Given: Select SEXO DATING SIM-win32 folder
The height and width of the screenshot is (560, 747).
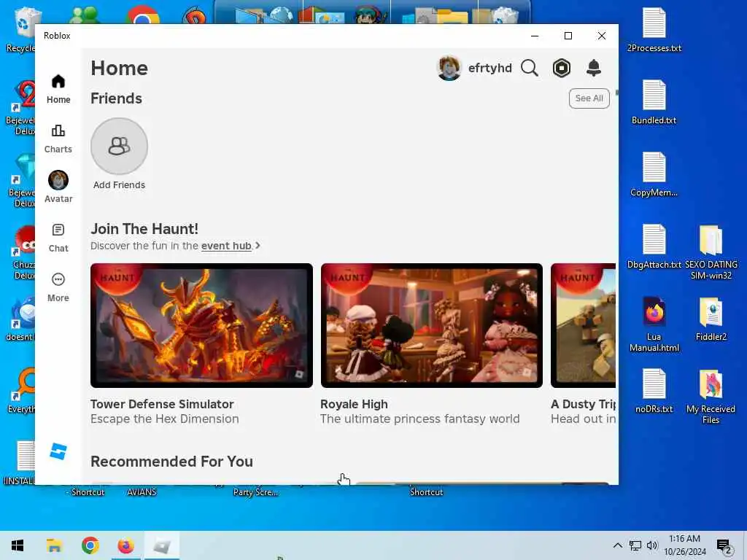Looking at the screenshot, I should tap(711, 252).
